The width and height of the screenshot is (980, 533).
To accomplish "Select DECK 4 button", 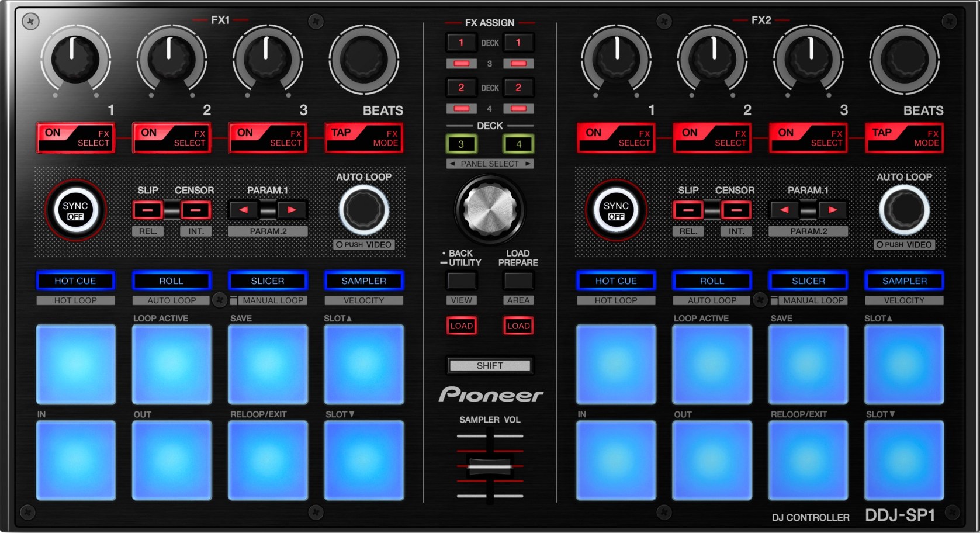I will [x=518, y=144].
